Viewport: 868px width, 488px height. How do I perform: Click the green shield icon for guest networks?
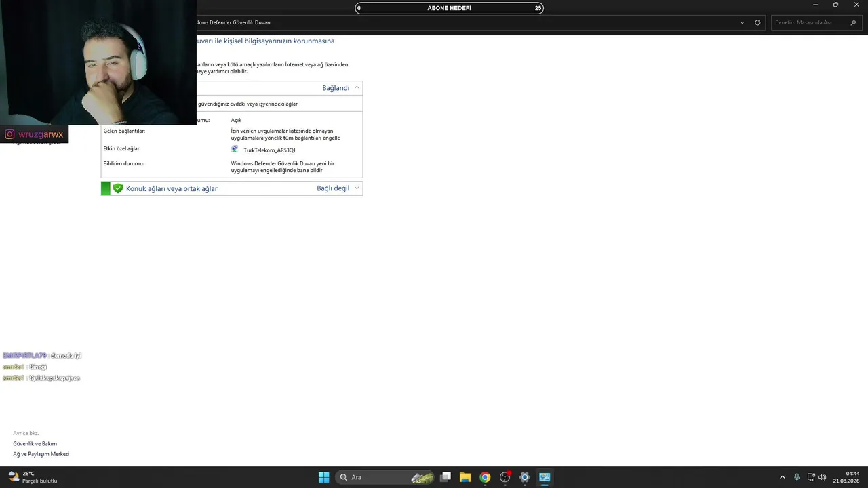tap(118, 188)
